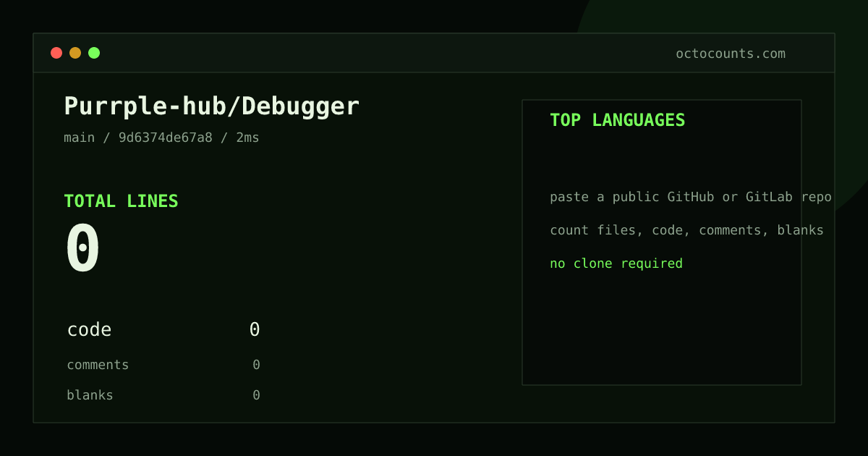Click the green maximize dot
The image size is (868, 456).
[x=94, y=53]
